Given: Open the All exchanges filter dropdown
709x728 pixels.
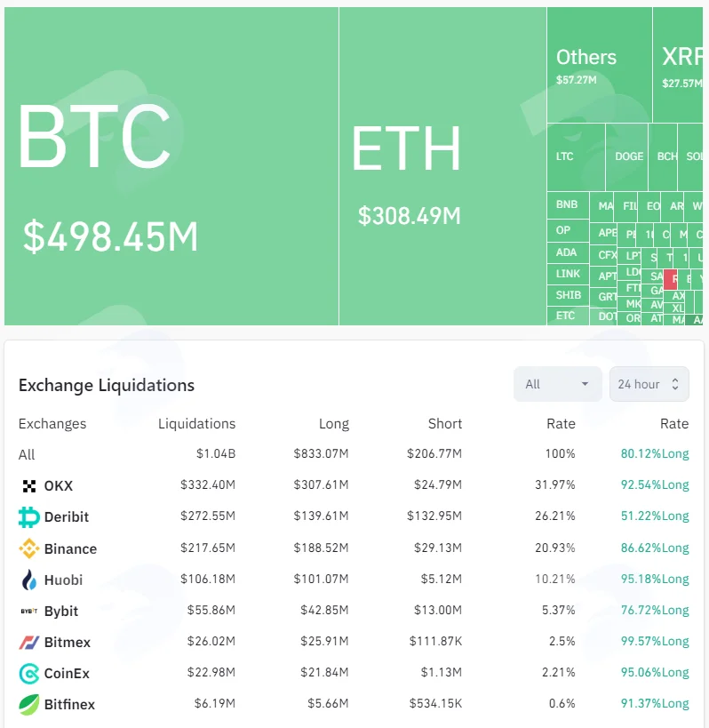Looking at the screenshot, I should 557,384.
